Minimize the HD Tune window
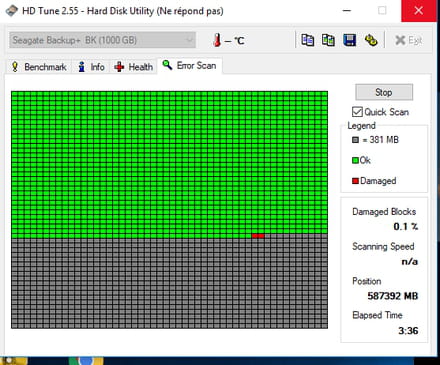The height and width of the screenshot is (365, 440). pos(347,11)
